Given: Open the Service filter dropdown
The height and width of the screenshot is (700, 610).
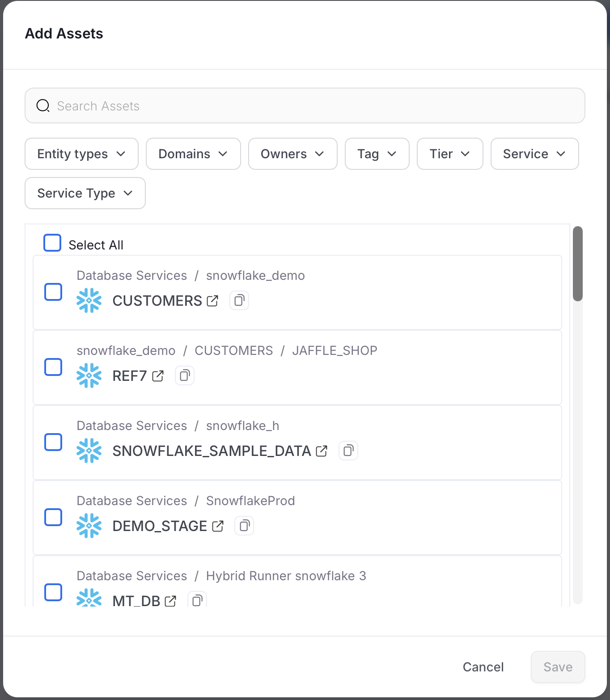Looking at the screenshot, I should pyautogui.click(x=535, y=154).
